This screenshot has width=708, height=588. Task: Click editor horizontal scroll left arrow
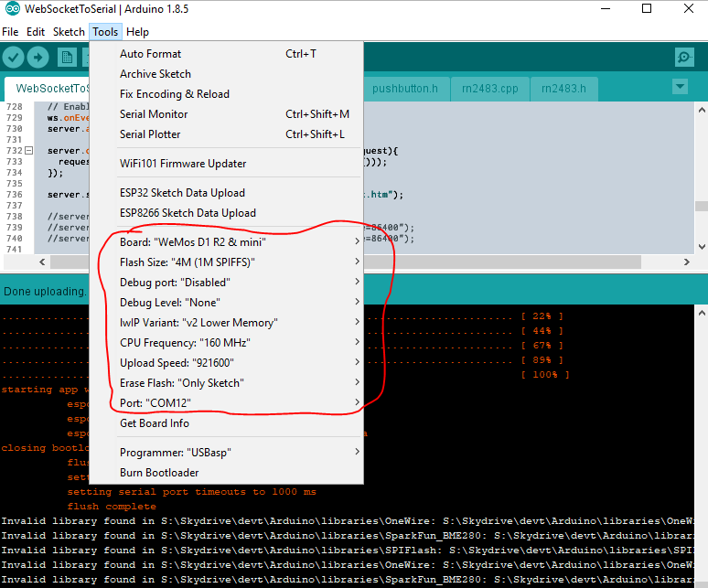(42, 262)
